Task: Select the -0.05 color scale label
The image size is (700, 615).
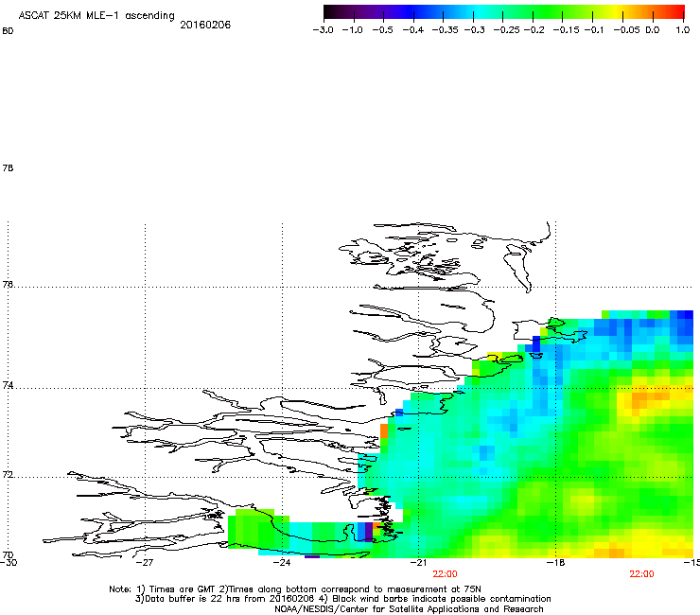Action: (626, 30)
